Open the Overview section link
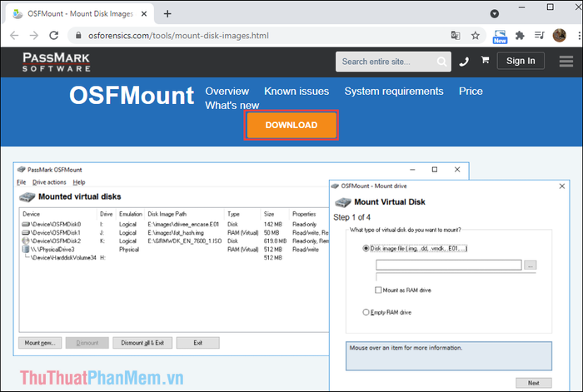Screen dimensions: 583x392 tap(227, 91)
